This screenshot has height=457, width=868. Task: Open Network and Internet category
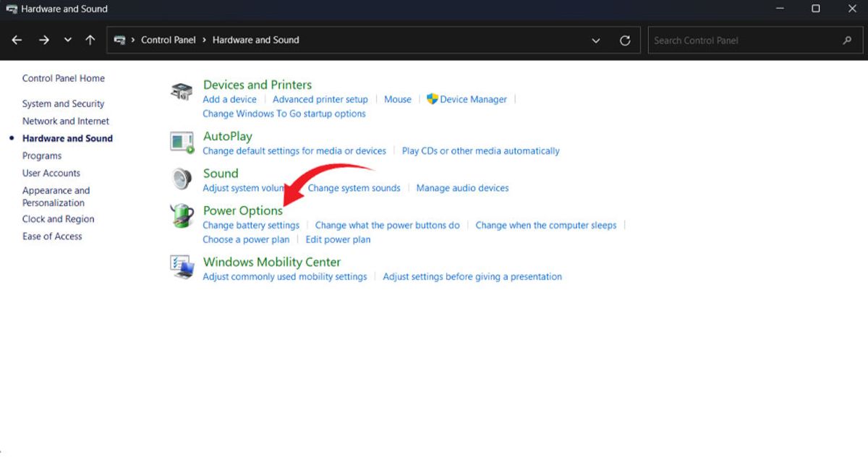(x=66, y=121)
